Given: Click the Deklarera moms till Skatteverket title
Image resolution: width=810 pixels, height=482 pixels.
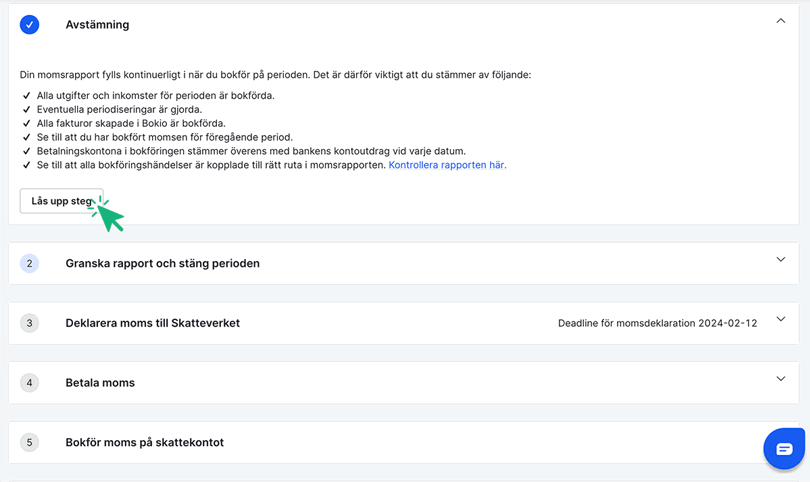Looking at the screenshot, I should point(152,323).
